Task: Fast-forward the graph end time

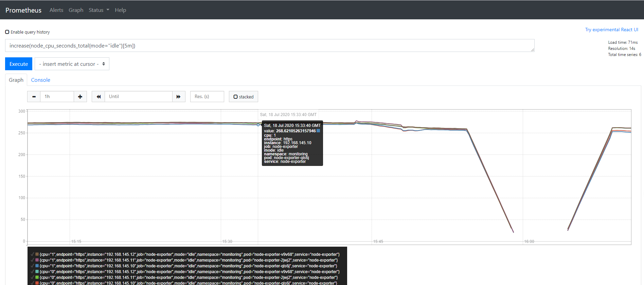Action: pyautogui.click(x=179, y=97)
